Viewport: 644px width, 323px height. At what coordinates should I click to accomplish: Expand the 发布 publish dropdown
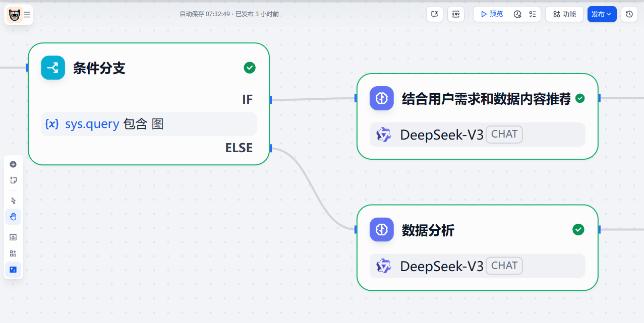[x=602, y=14]
